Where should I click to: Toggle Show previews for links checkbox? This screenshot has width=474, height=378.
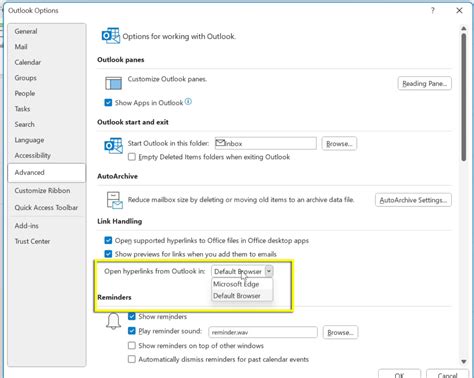pyautogui.click(x=108, y=254)
